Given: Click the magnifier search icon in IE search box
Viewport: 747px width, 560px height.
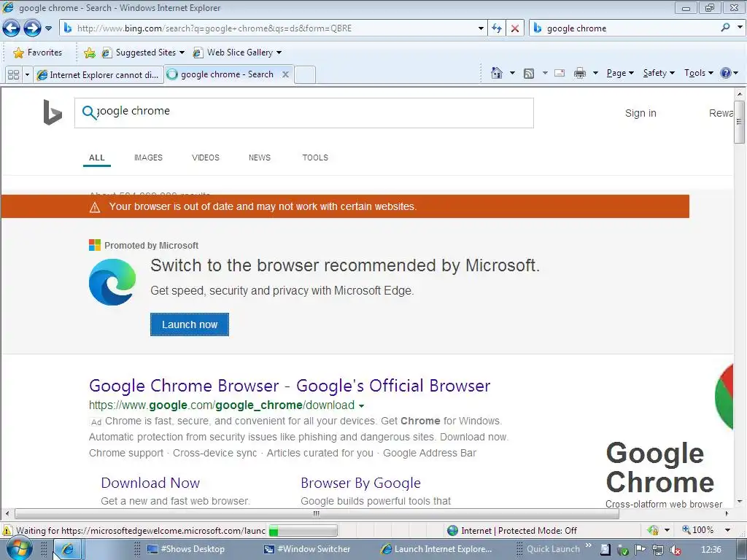Looking at the screenshot, I should point(725,28).
